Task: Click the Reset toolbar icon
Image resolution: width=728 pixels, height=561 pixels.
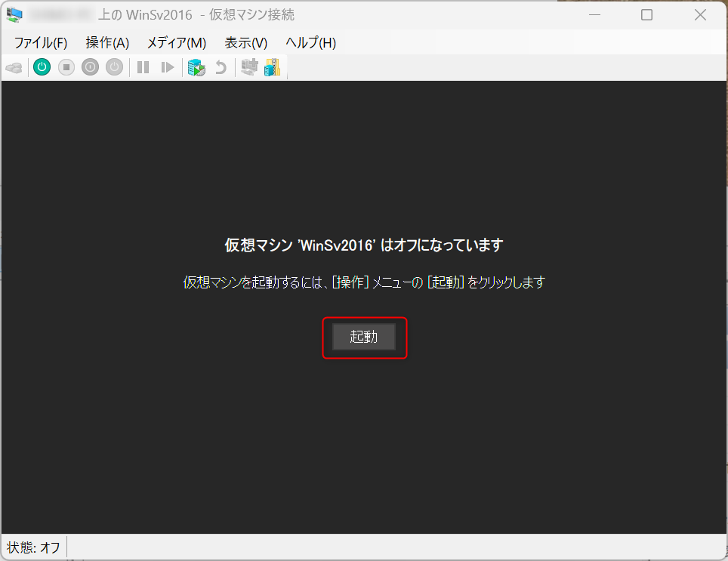Action: tap(168, 67)
